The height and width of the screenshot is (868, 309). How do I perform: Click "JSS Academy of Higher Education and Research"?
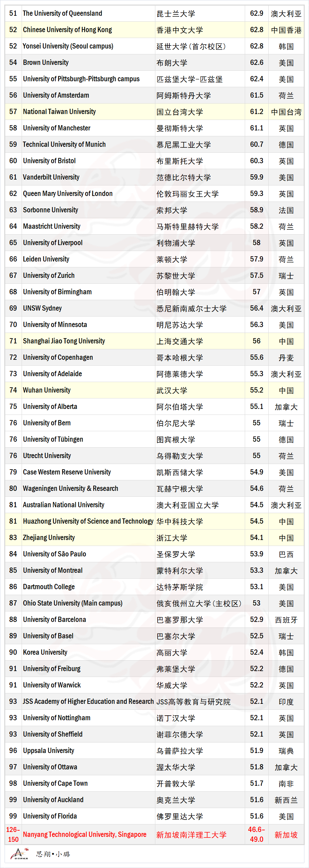[x=88, y=702]
